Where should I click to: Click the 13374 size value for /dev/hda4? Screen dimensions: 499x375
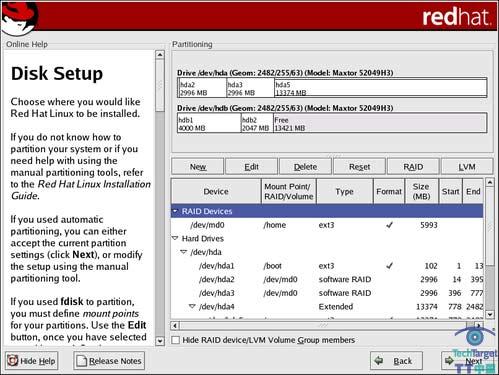(x=427, y=306)
